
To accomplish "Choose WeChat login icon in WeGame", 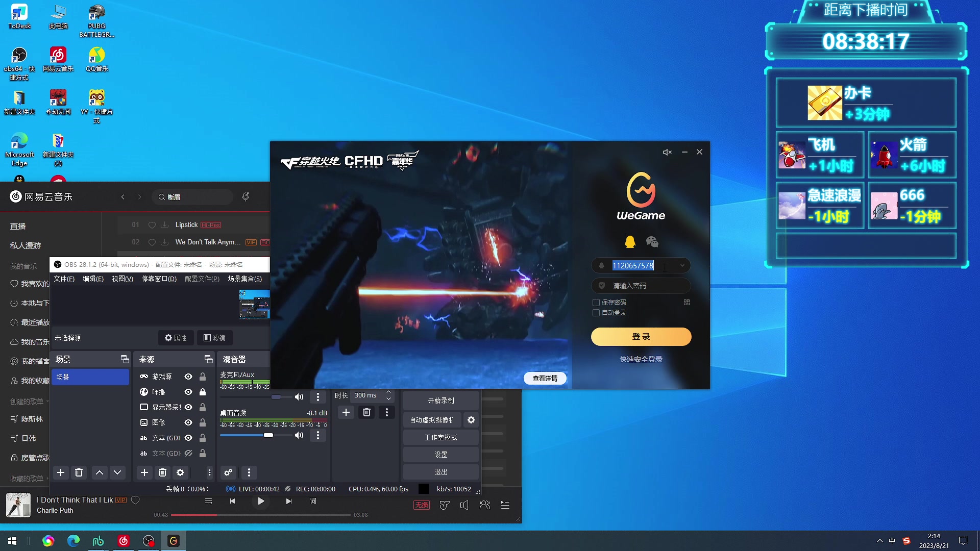I will (652, 242).
